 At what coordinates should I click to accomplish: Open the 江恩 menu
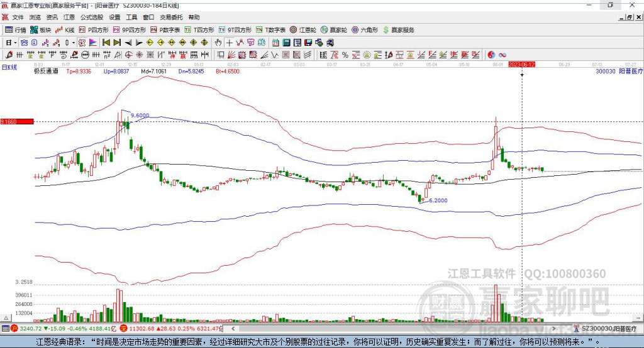[69, 17]
